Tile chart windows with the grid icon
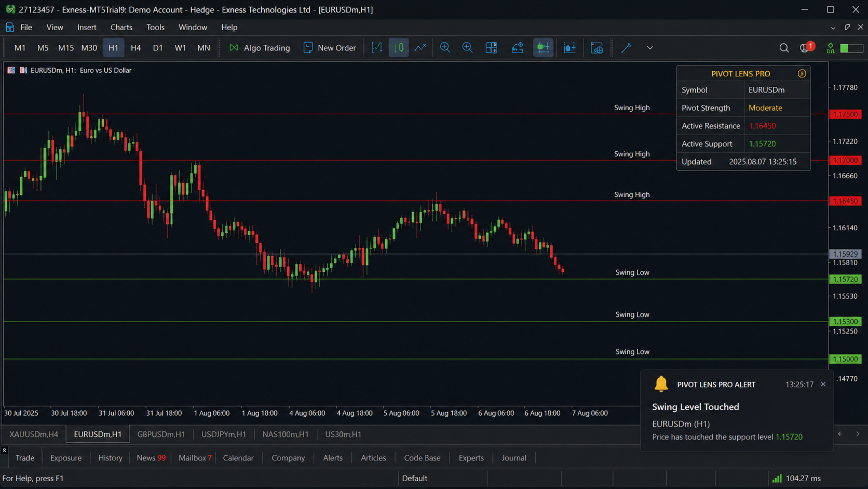This screenshot has height=489, width=868. tap(491, 48)
